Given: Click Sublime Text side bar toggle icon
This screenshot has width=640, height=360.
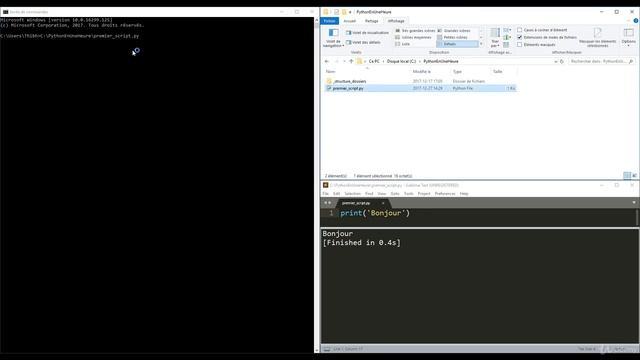Looking at the screenshot, I should 327,349.
